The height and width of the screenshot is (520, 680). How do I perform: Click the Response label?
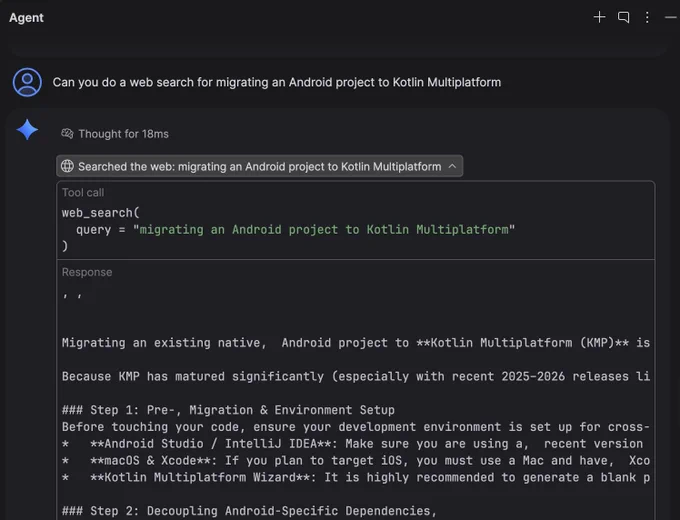point(87,272)
